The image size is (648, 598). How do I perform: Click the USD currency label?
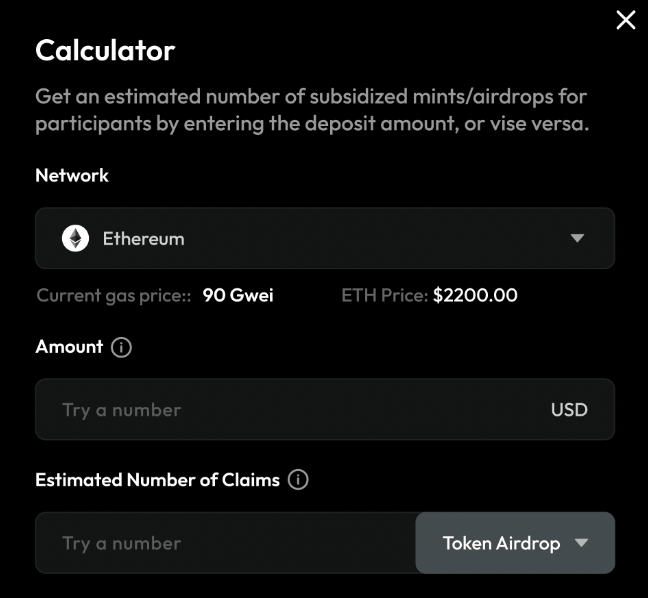coord(569,410)
